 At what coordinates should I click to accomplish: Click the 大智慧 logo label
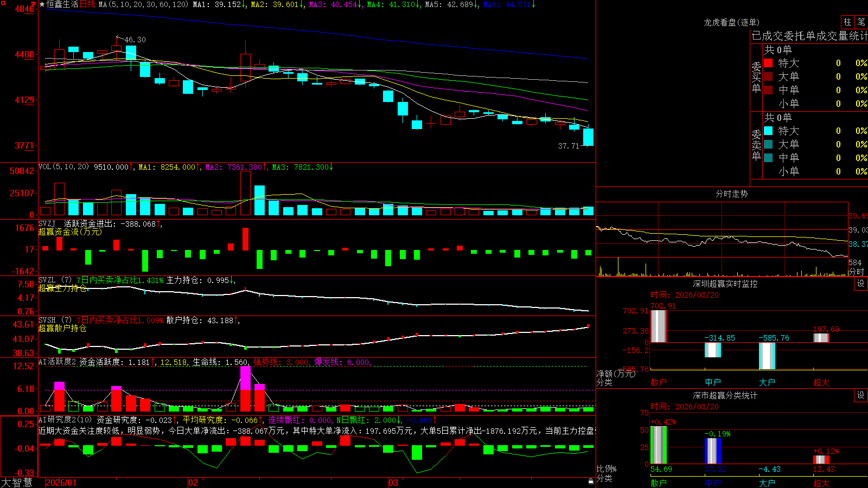point(17,483)
